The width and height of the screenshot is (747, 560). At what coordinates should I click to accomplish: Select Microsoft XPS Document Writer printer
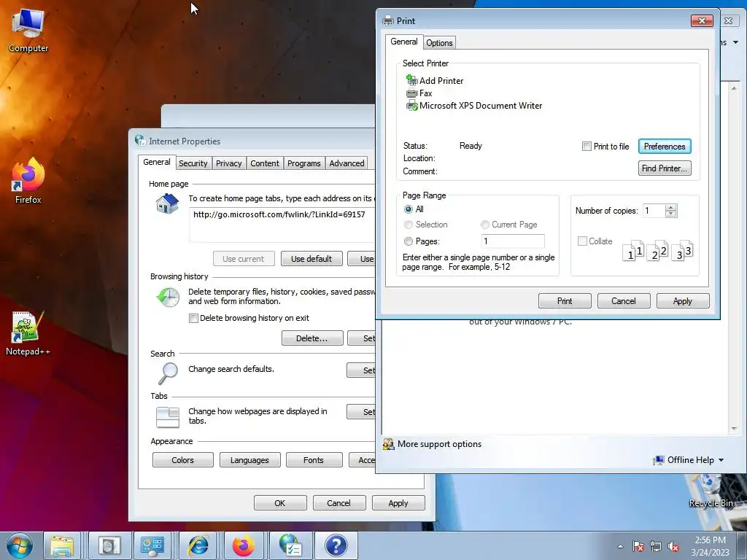click(x=474, y=105)
